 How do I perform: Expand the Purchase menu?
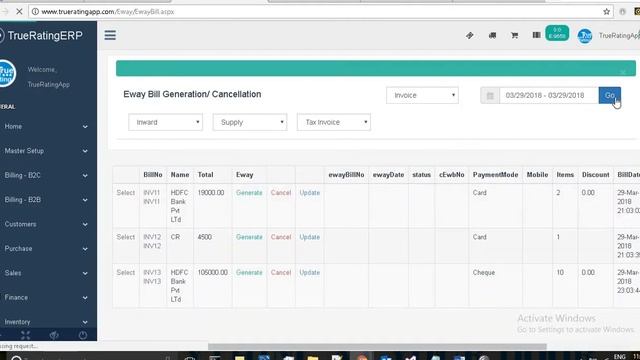tap(46, 249)
